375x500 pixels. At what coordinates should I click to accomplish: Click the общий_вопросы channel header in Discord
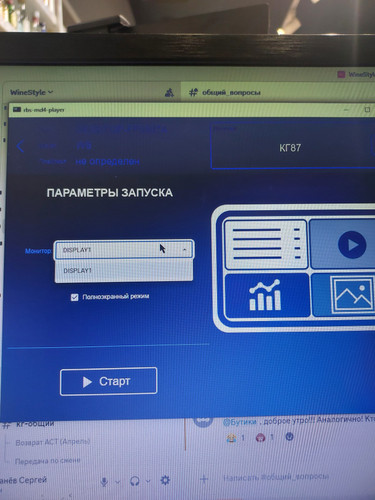(225, 92)
